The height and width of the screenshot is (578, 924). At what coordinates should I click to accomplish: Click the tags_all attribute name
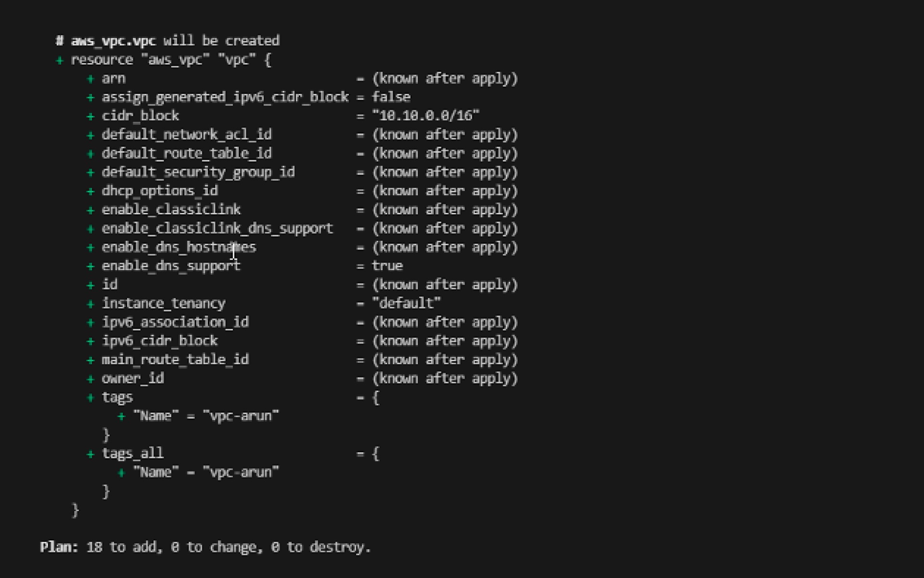(x=132, y=454)
